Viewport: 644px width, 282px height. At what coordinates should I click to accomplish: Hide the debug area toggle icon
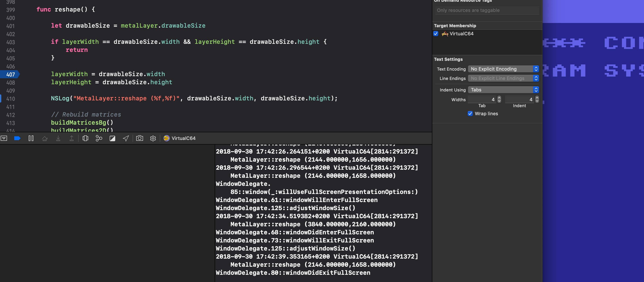click(x=4, y=138)
